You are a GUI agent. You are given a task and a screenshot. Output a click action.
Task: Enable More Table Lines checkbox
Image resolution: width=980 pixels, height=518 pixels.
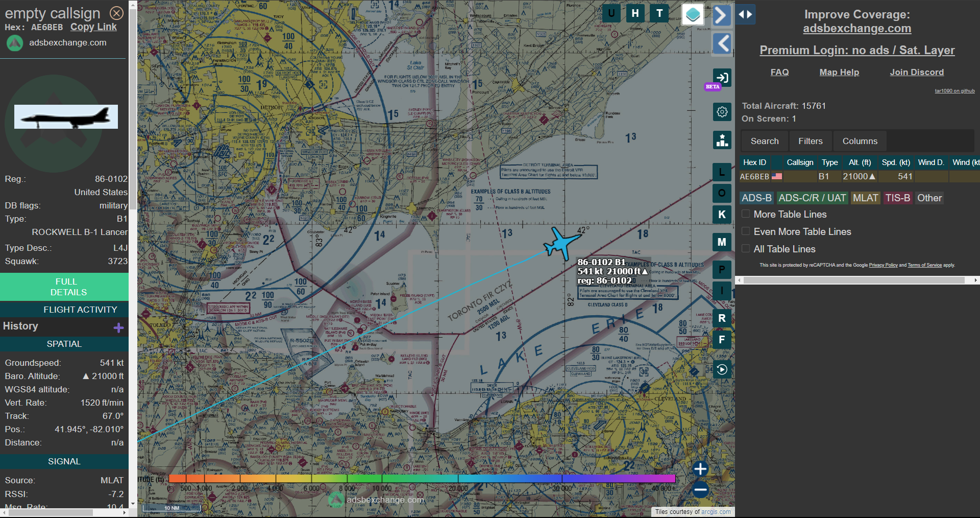pos(746,214)
